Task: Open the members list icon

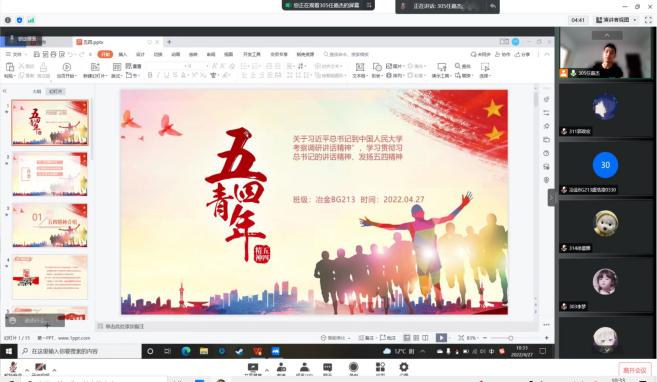Action: coord(305,367)
